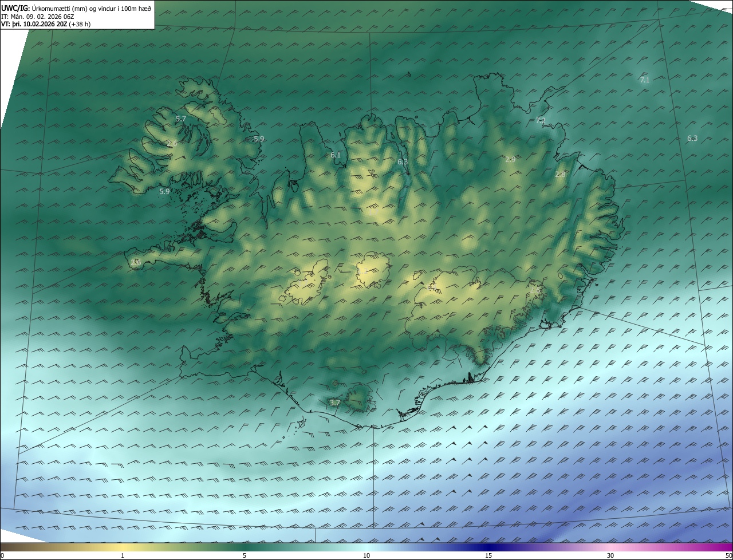Image resolution: width=733 pixels, height=560 pixels.
Task: Click the colorbar tick label 5
Action: 245,555
